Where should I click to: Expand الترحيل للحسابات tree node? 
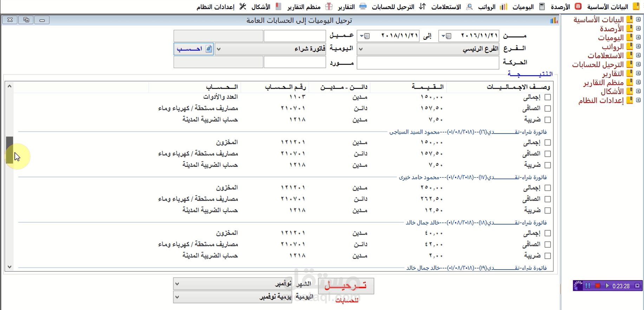[638, 64]
